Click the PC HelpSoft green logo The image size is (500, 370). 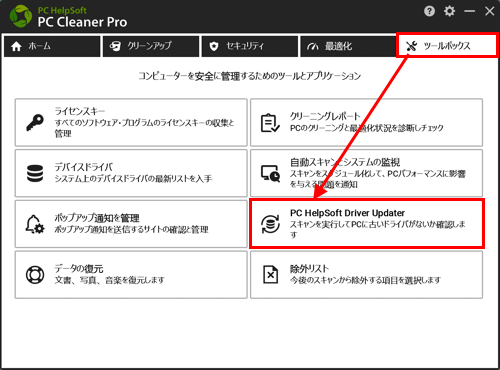pyautogui.click(x=21, y=16)
